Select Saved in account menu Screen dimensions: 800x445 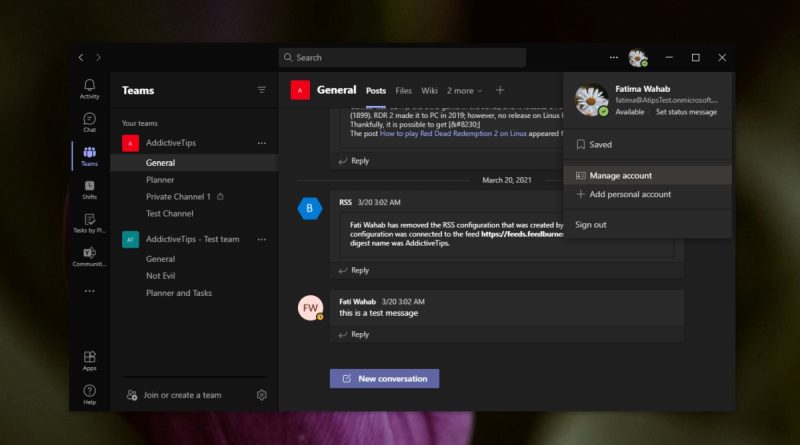pyautogui.click(x=647, y=145)
